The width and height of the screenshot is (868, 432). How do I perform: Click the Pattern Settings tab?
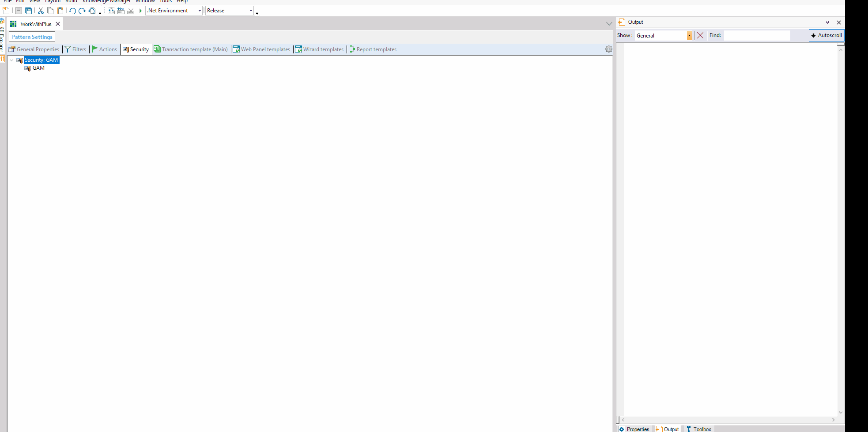click(x=32, y=37)
